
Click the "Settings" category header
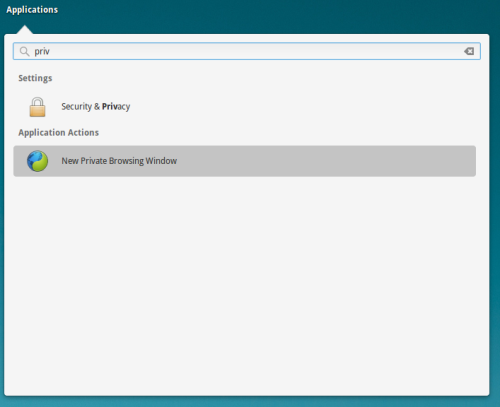(x=35, y=78)
